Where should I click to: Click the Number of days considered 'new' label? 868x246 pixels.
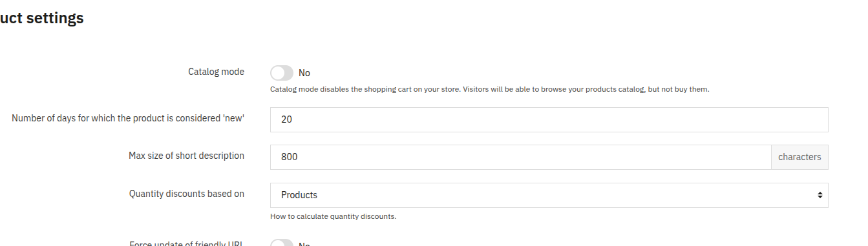[128, 118]
